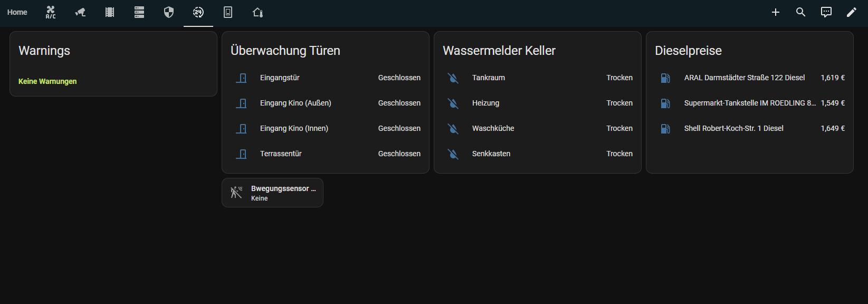Open the assistant chat bubble icon

click(826, 12)
